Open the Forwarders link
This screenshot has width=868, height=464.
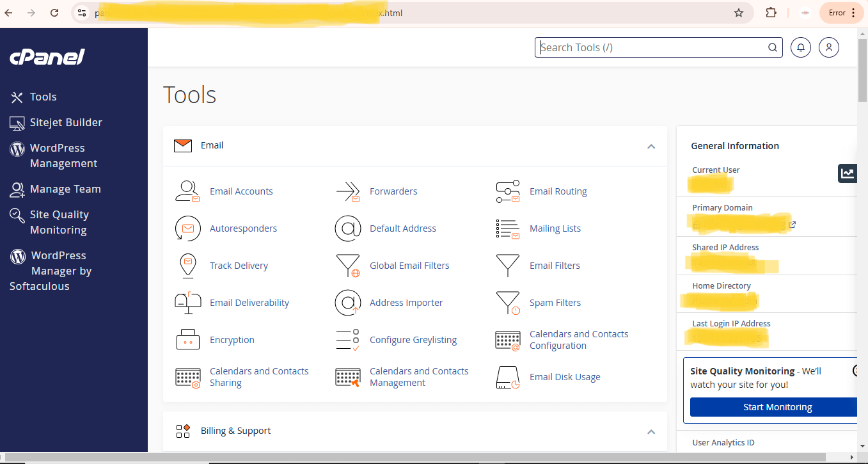(x=393, y=191)
